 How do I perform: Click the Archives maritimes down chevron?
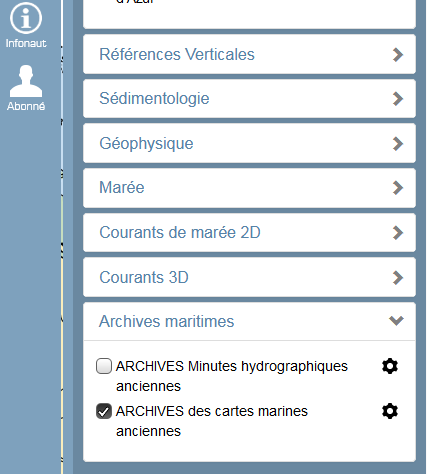tap(396, 321)
